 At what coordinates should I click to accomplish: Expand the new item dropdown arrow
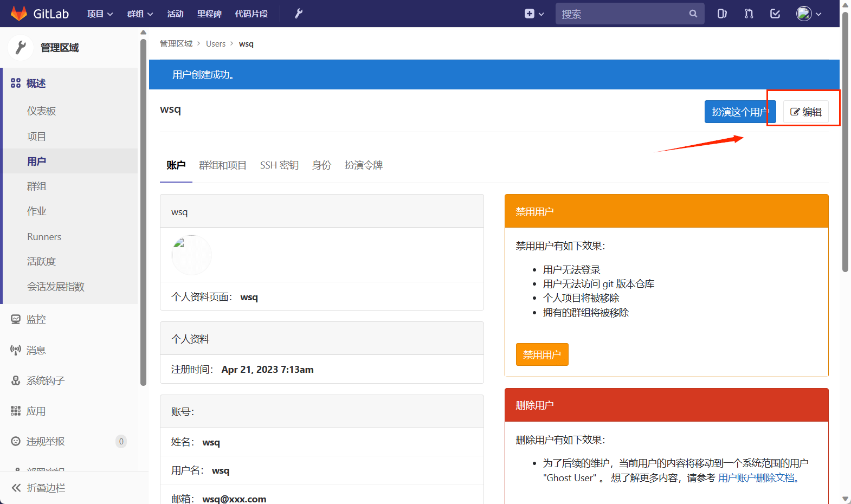coord(541,14)
